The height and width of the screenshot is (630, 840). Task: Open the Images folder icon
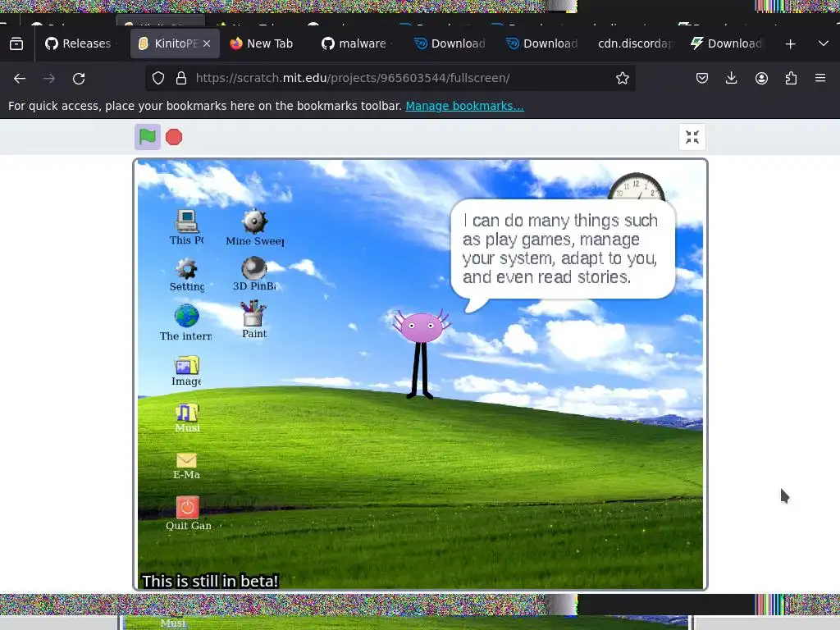tap(186, 371)
